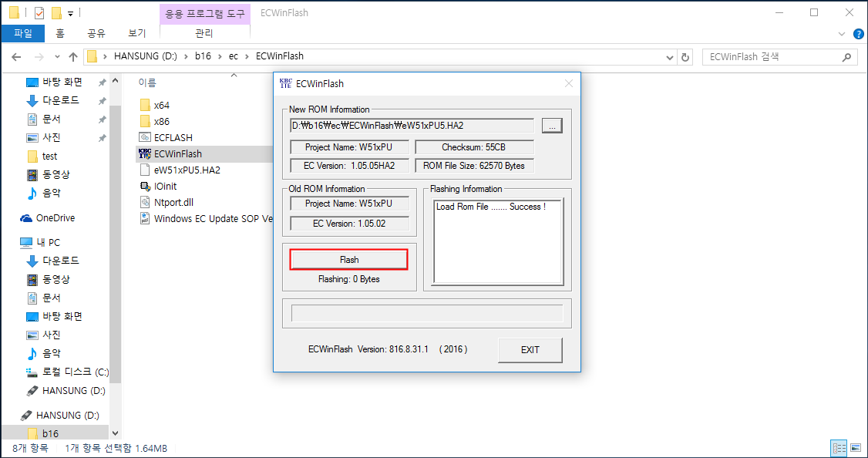Open the 홈 ribbon tab

[60, 33]
